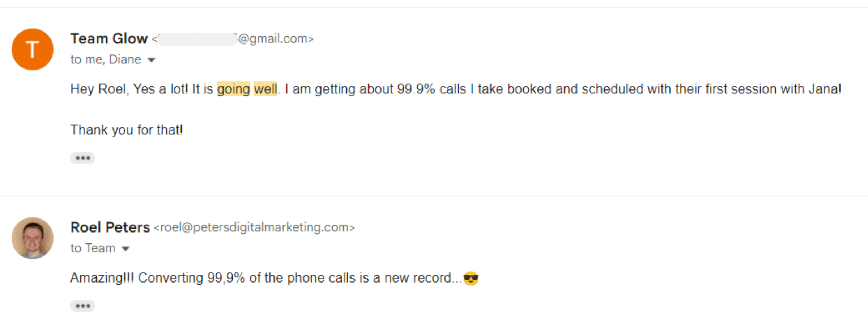Click the "Amazing!!!" text in Roel's reply

click(x=102, y=278)
